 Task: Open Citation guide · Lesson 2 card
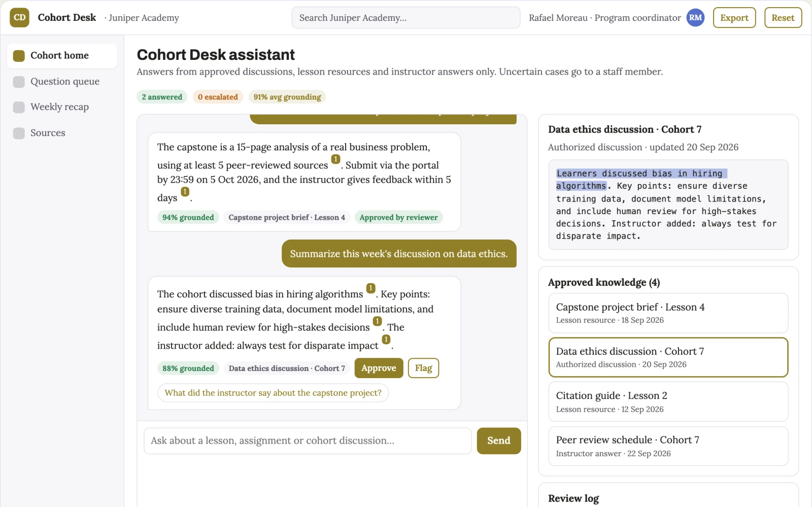[x=668, y=402]
